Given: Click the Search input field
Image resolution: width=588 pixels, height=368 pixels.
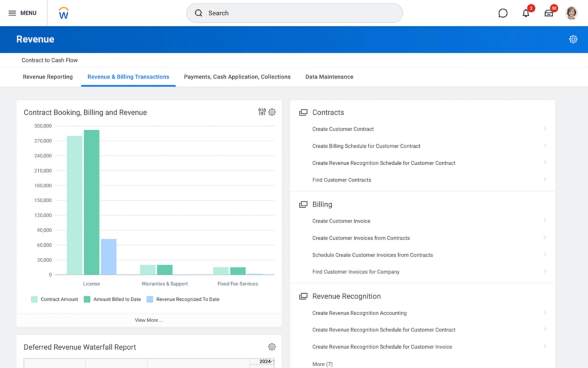Looking at the screenshot, I should 294,13.
